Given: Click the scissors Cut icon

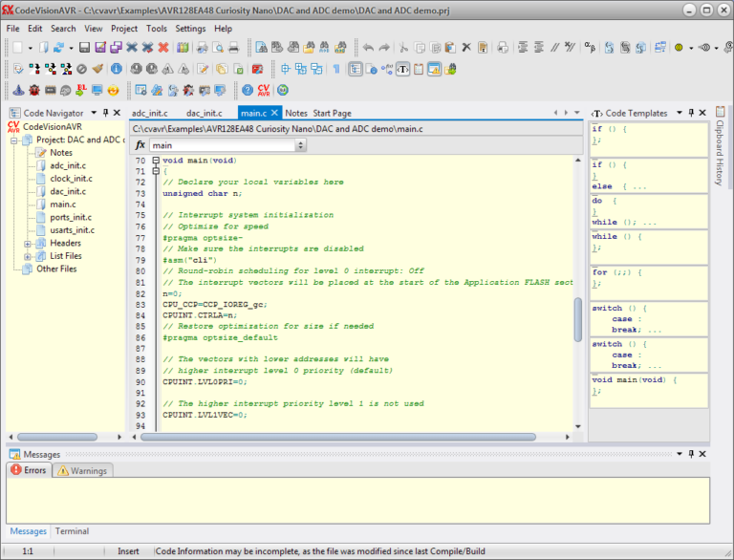Looking at the screenshot, I should coord(403,47).
